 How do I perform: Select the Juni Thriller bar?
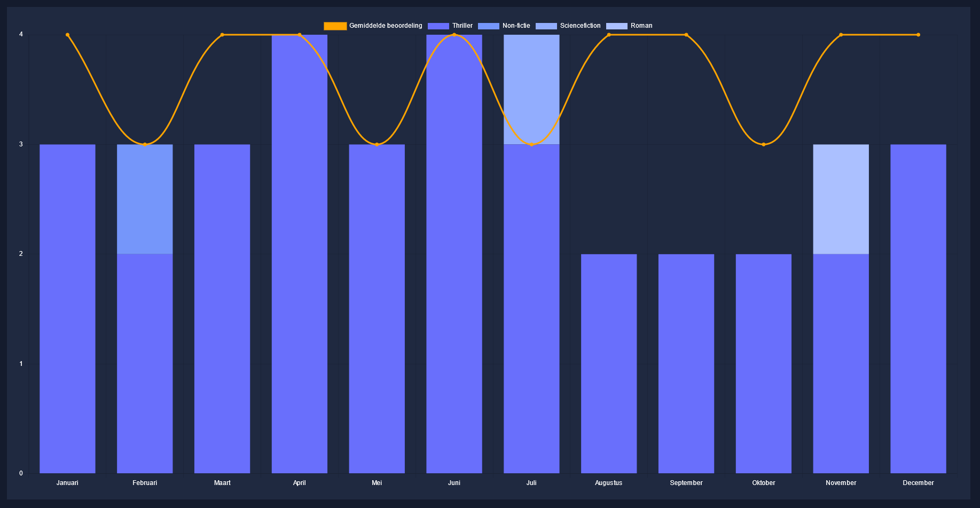point(454,254)
